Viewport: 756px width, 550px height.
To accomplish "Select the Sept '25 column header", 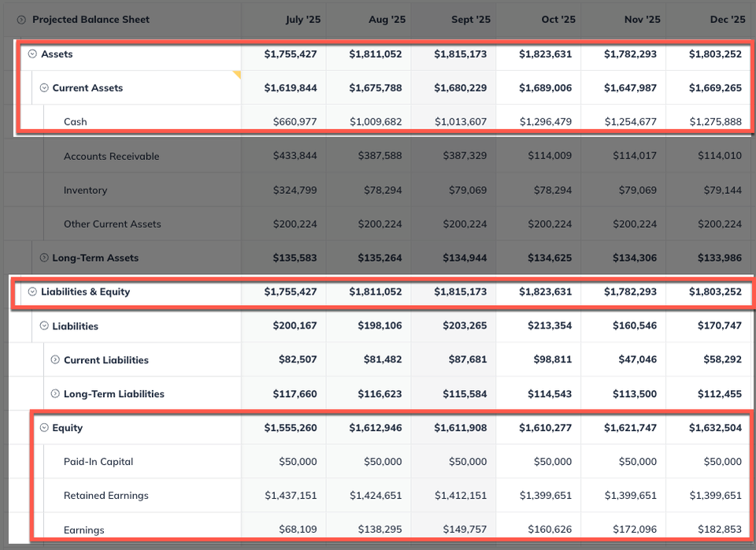I will coord(471,19).
